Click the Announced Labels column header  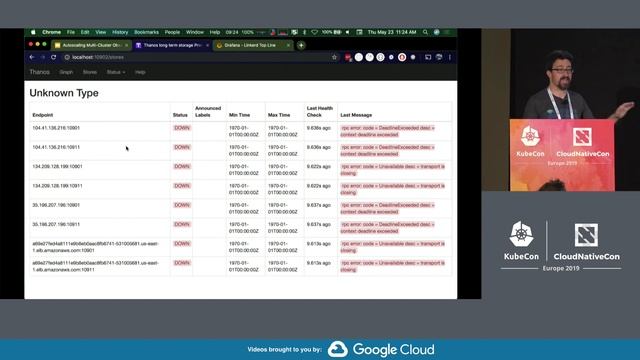[208, 111]
